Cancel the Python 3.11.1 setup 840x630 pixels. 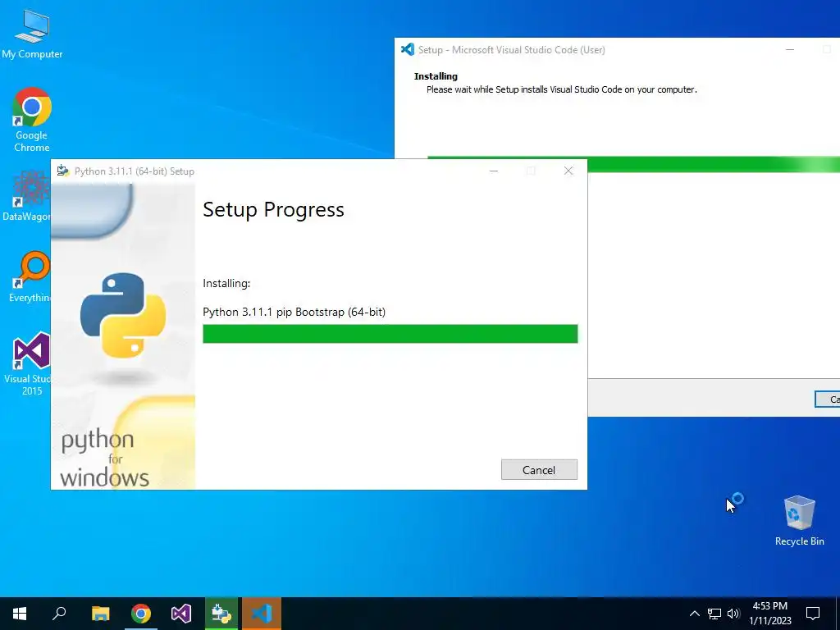point(539,470)
